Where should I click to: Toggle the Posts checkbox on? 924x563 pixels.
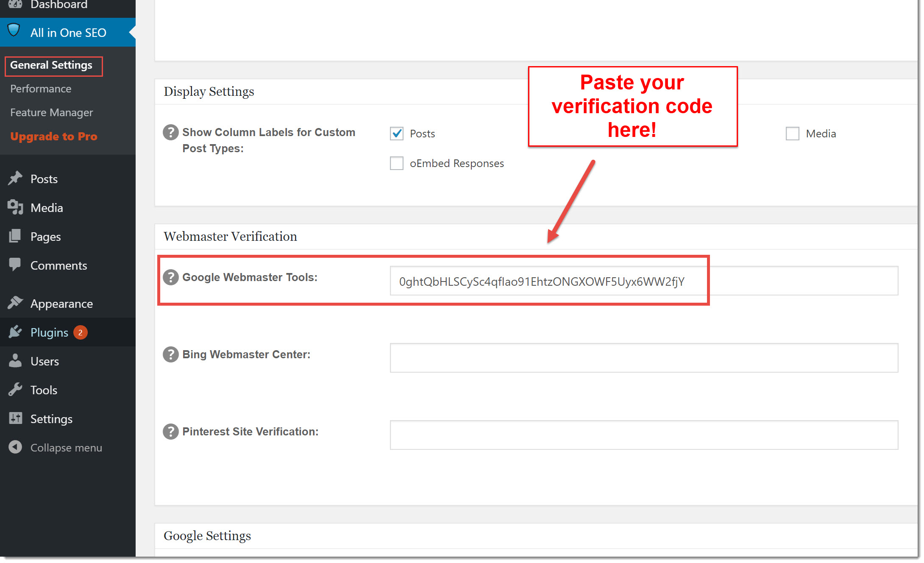point(397,133)
